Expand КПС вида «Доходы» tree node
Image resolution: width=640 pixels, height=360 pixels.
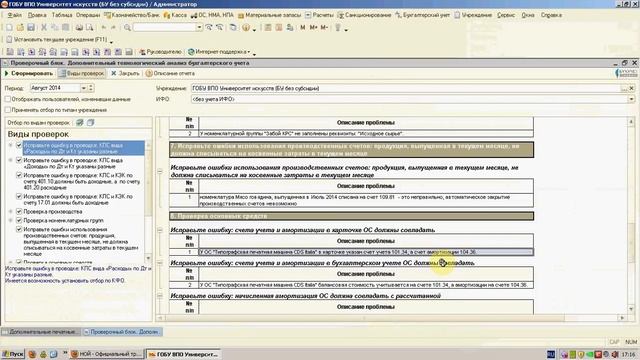(x=11, y=160)
